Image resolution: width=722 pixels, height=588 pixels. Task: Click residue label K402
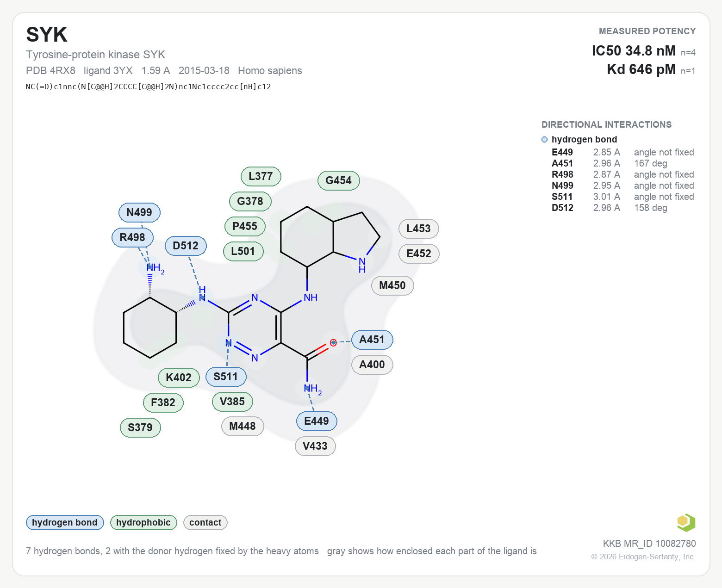coord(179,378)
